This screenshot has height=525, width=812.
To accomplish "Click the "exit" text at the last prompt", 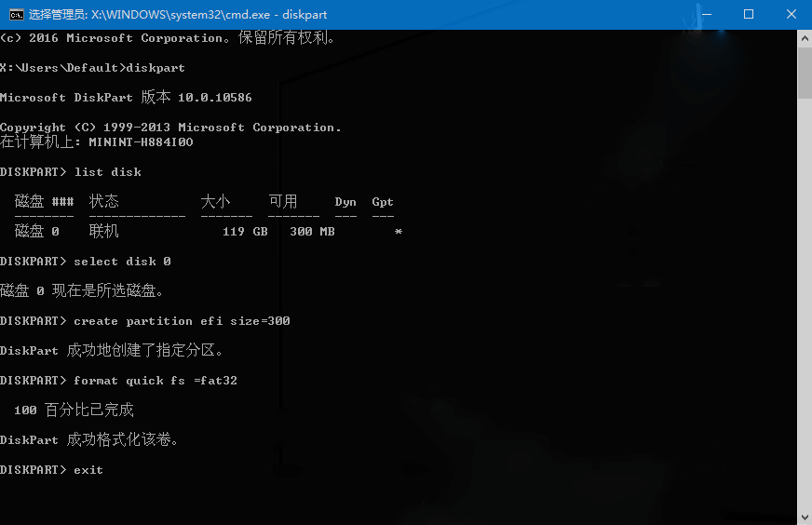I will [x=88, y=470].
